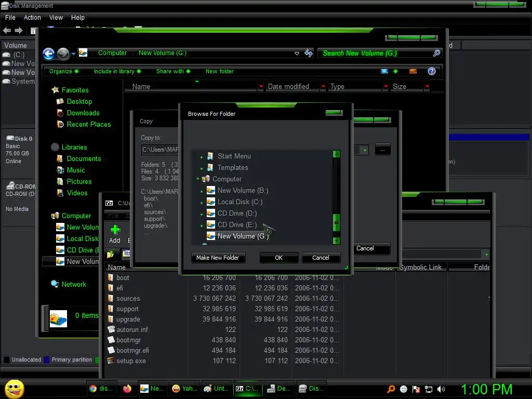Screen dimensions: 532x399
Task: Click network tray icon
Action: click(429, 389)
